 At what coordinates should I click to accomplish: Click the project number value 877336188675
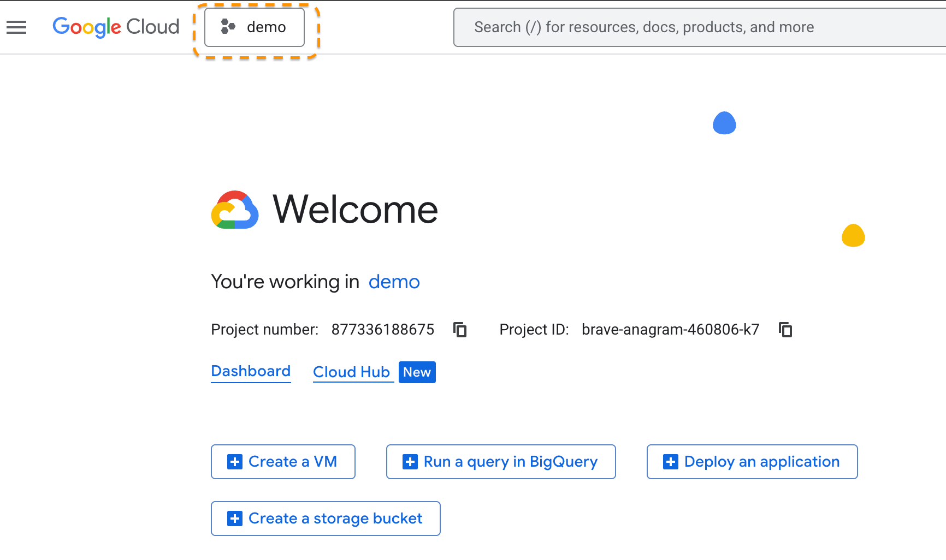tap(382, 330)
